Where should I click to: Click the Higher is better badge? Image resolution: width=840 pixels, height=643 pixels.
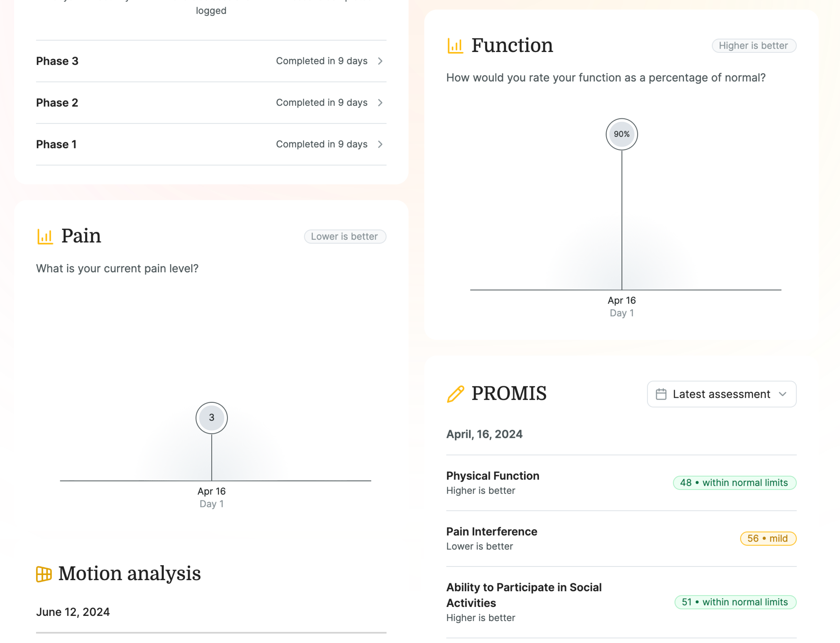(754, 46)
